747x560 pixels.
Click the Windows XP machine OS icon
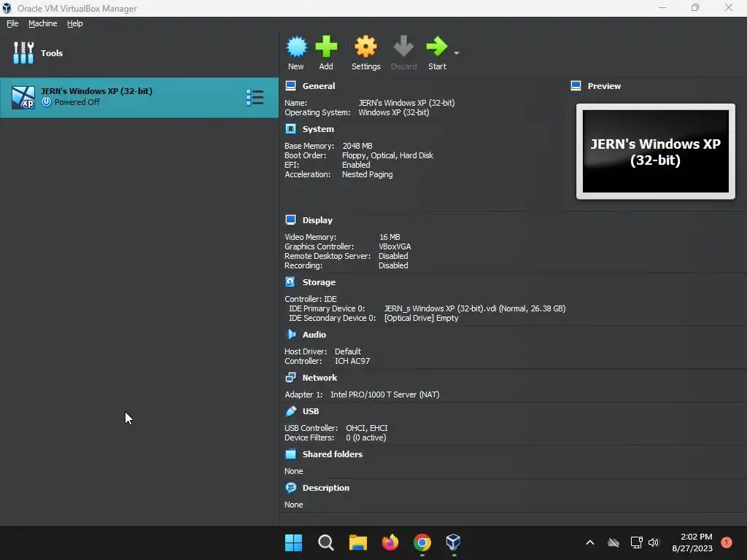pos(23,98)
